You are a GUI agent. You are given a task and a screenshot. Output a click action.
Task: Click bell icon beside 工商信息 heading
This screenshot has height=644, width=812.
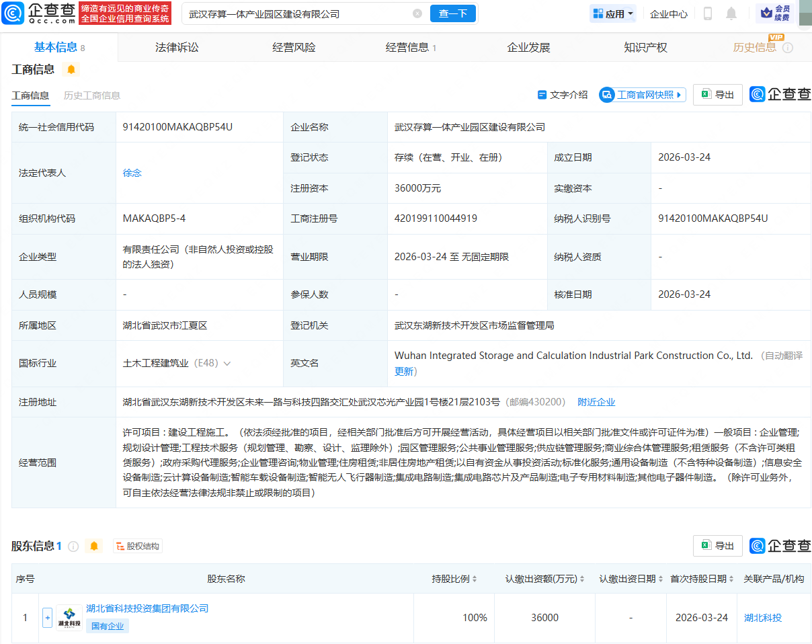tap(71, 69)
